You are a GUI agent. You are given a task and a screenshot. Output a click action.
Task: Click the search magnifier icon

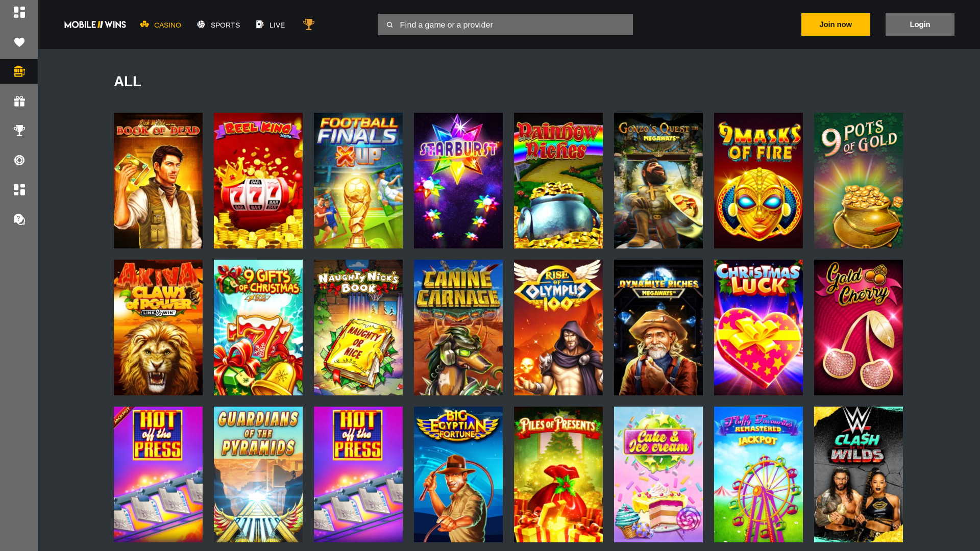click(x=390, y=24)
